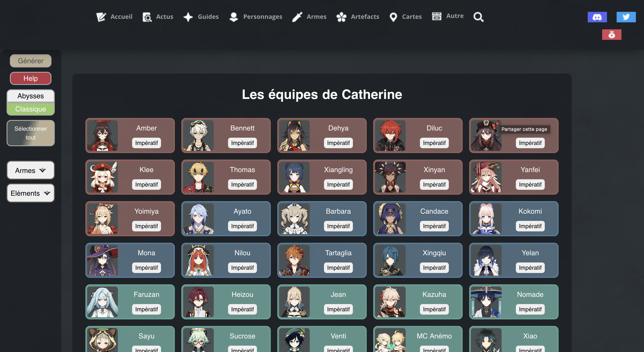Viewport: 644px width, 352px height.
Task: Toggle Klee's Impératif tag
Action: coord(146,184)
